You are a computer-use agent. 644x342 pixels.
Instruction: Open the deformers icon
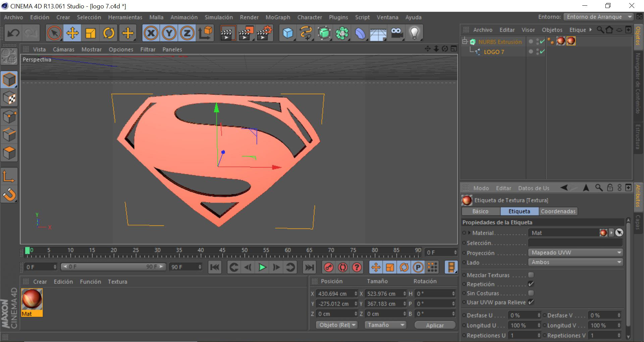[x=360, y=33]
